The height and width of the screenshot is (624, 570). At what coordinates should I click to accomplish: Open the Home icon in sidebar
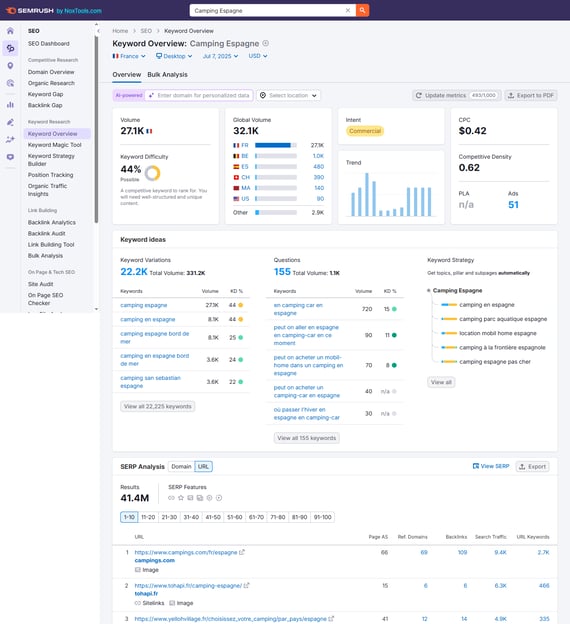(10, 31)
